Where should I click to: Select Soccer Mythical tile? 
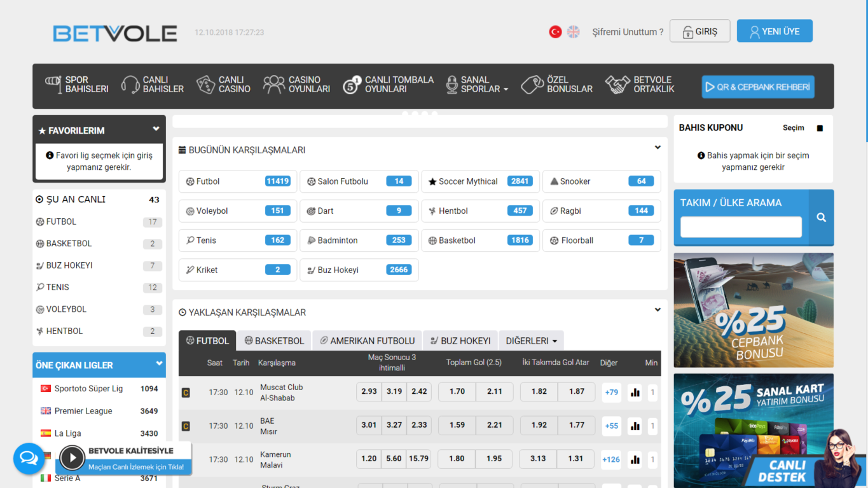pos(481,181)
